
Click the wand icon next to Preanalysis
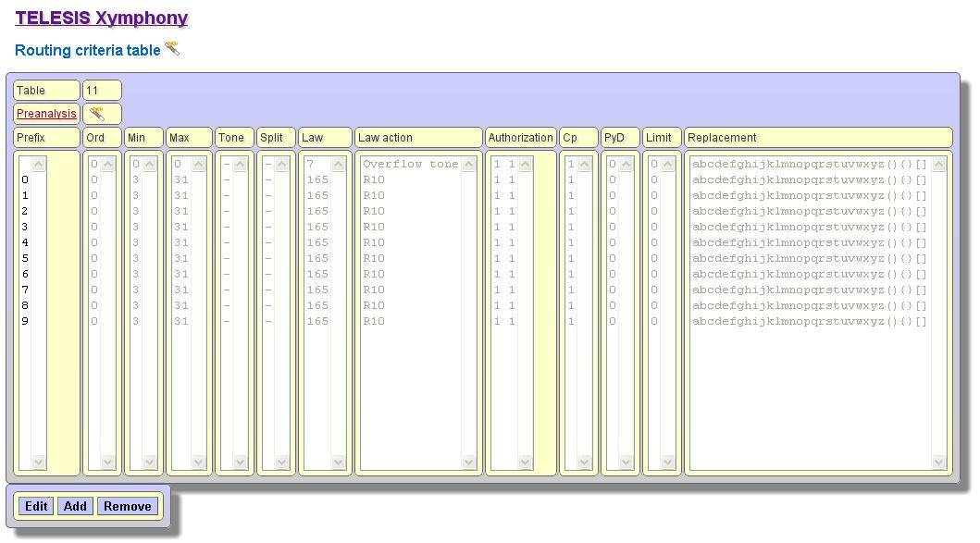pos(97,114)
